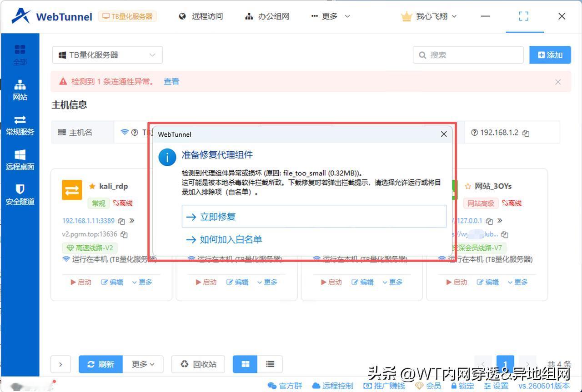The width and height of the screenshot is (582, 392).
Task: Expand the double arrow next to 127.0.0.1
Action: [500, 221]
